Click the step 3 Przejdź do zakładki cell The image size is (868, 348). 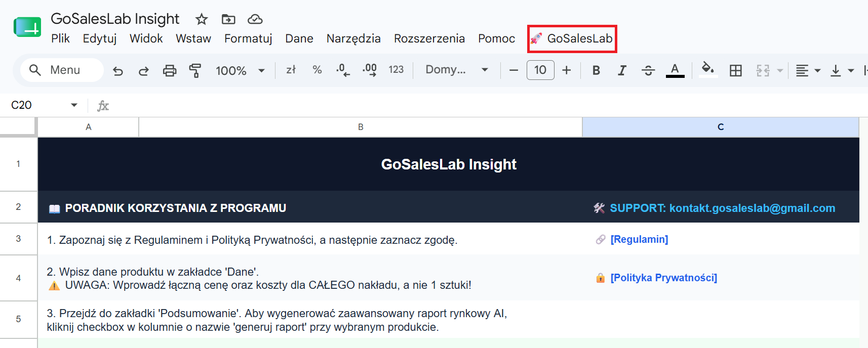[x=310, y=320]
